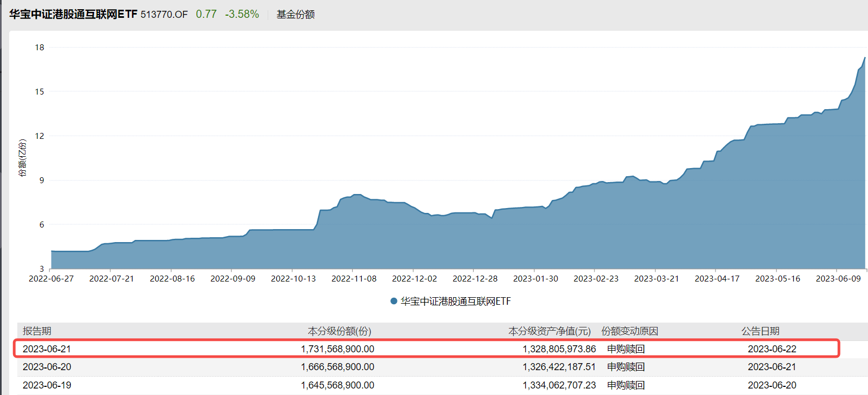The image size is (868, 395).
Task: Click the 华宝中证港股通互联网ETF fund title
Action: (x=73, y=14)
